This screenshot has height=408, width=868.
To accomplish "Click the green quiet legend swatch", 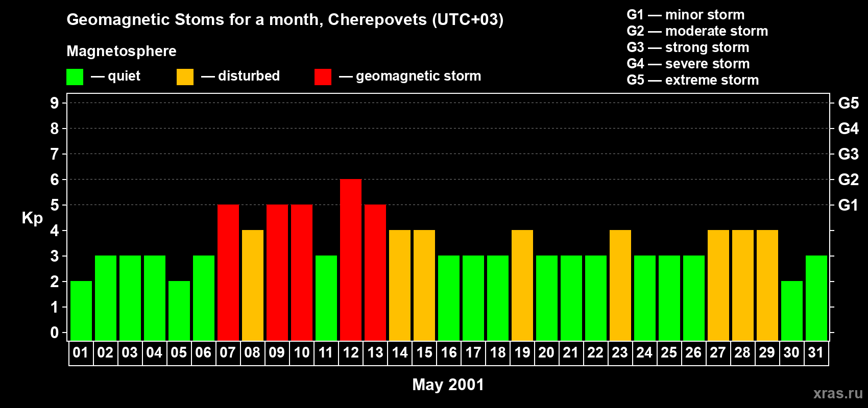I will click(75, 77).
